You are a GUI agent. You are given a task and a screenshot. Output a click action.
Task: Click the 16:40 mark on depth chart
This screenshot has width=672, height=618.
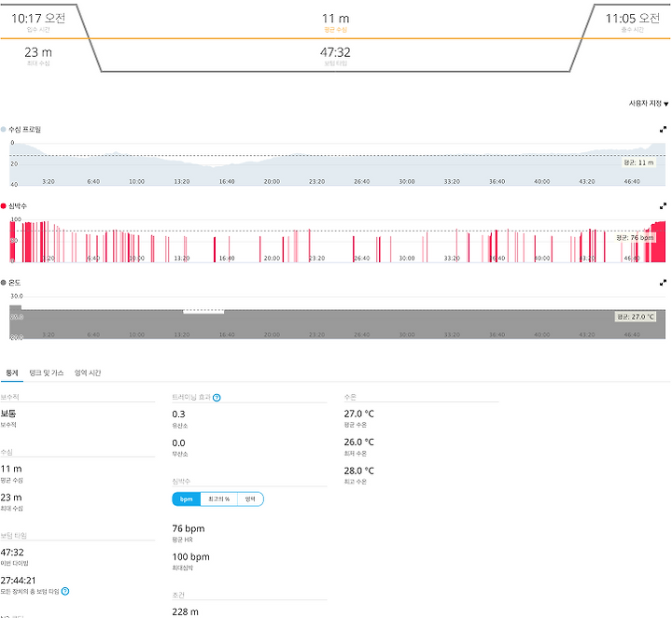(227, 182)
